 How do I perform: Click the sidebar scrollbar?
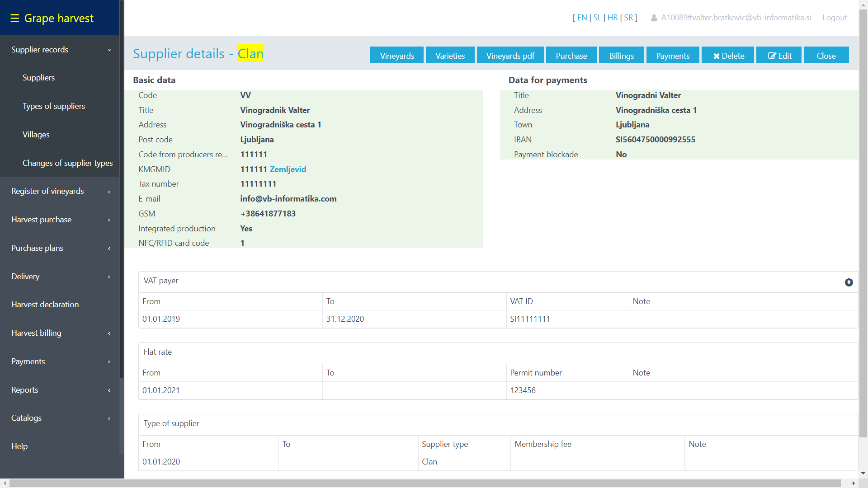[x=121, y=190]
